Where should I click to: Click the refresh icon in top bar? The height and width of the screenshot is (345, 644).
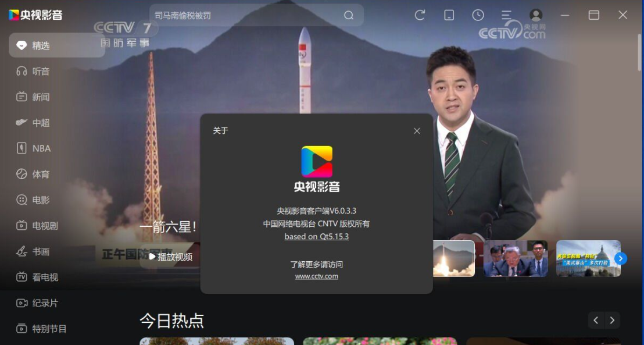point(420,15)
